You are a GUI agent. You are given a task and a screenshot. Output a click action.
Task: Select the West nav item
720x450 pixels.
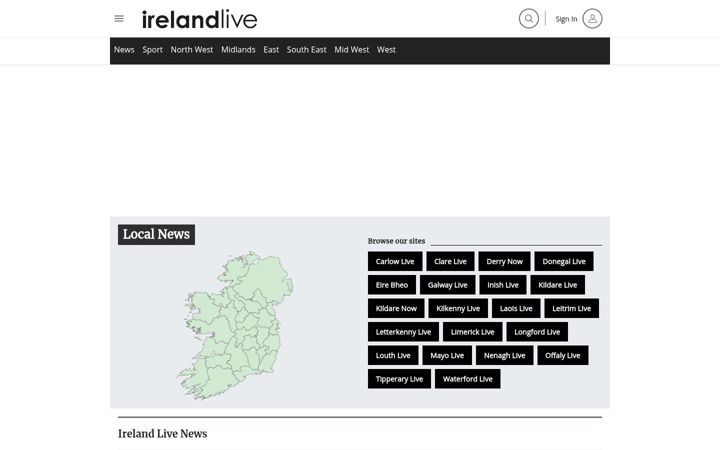(386, 50)
